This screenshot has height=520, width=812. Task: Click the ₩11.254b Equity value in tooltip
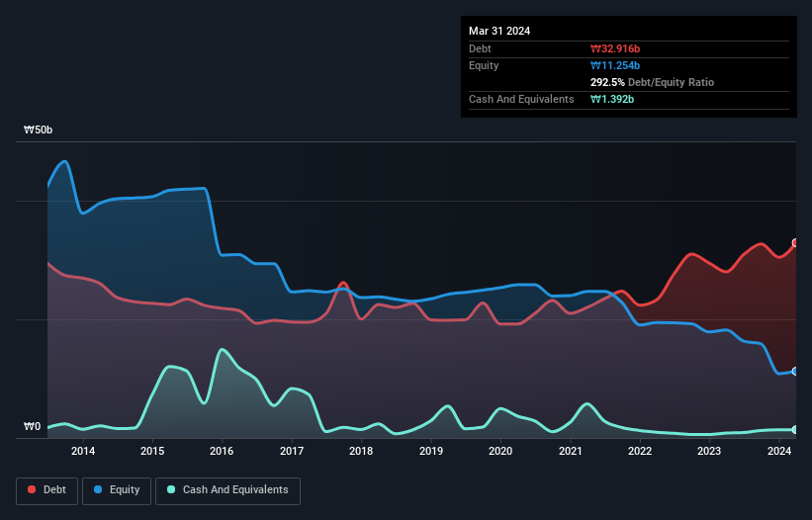pos(615,65)
